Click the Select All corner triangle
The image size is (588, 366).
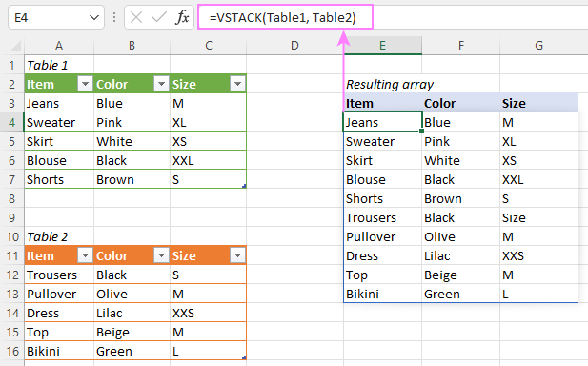click(15, 46)
